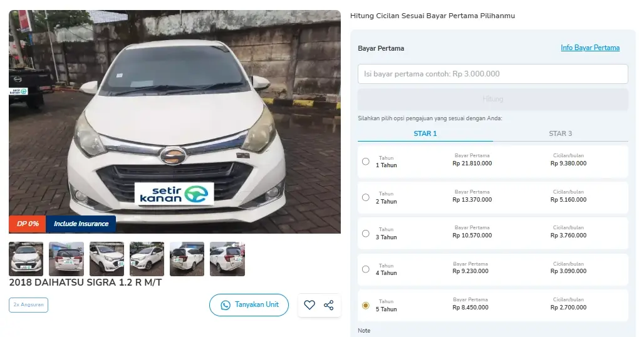Click the WhatsApp icon in Tanyakan Unit
Screen dimensions: 644x337
pos(226,305)
